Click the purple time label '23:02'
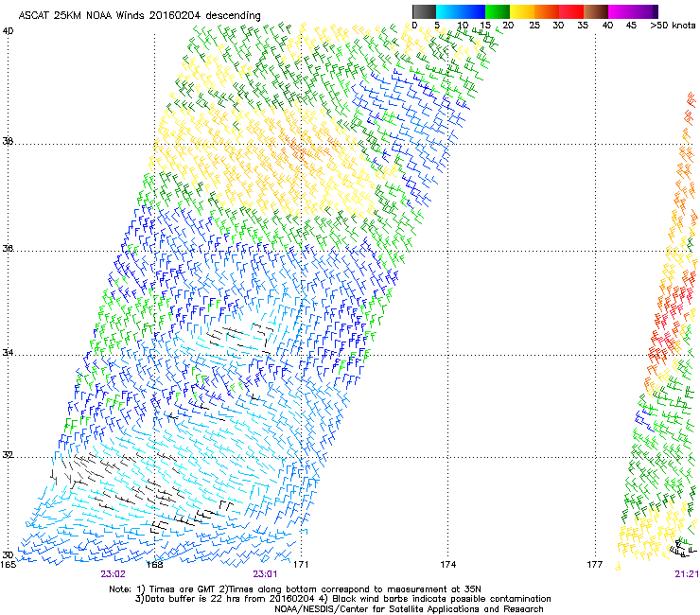Image resolution: width=700 pixels, height=615 pixels. click(x=113, y=574)
